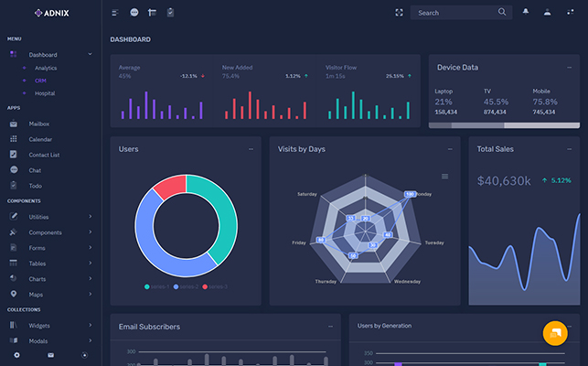Image resolution: width=588 pixels, height=366 pixels.
Task: Expand the Charts submenu arrow
Action: click(x=91, y=278)
